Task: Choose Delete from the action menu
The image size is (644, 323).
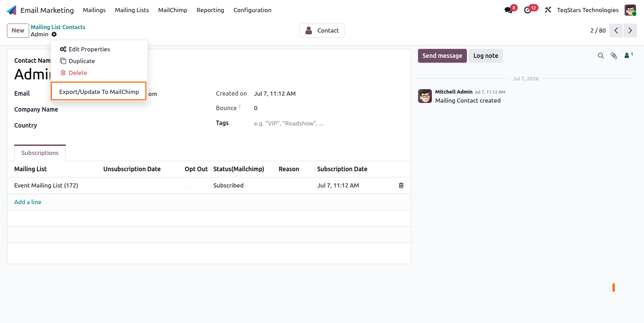Action: [99, 73]
